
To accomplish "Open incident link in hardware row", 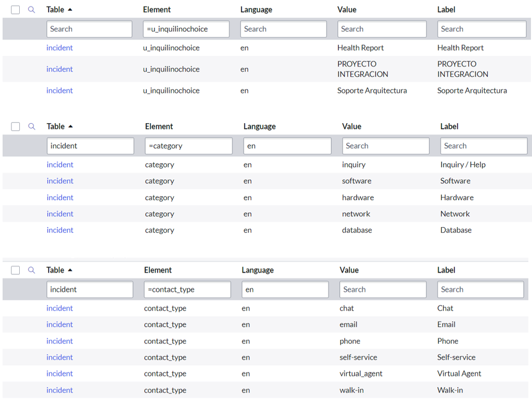I will (x=60, y=197).
